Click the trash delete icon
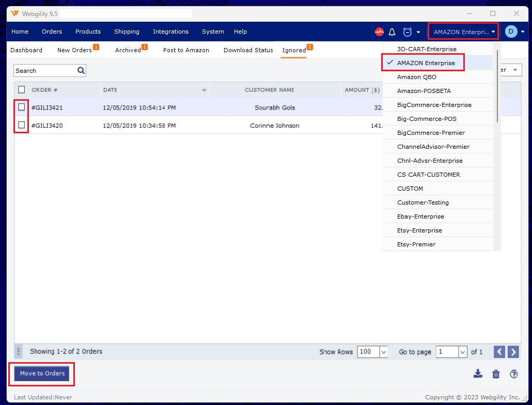The width and height of the screenshot is (532, 405). (x=496, y=374)
